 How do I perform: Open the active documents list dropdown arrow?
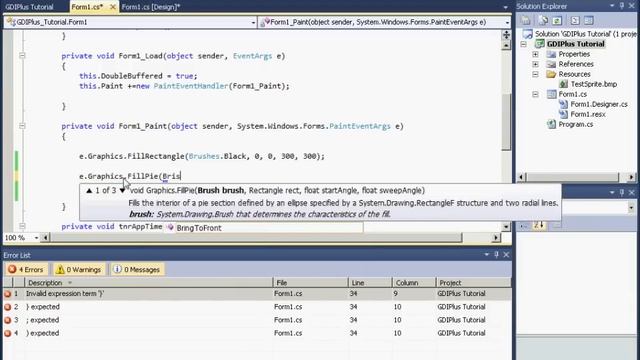point(505,7)
